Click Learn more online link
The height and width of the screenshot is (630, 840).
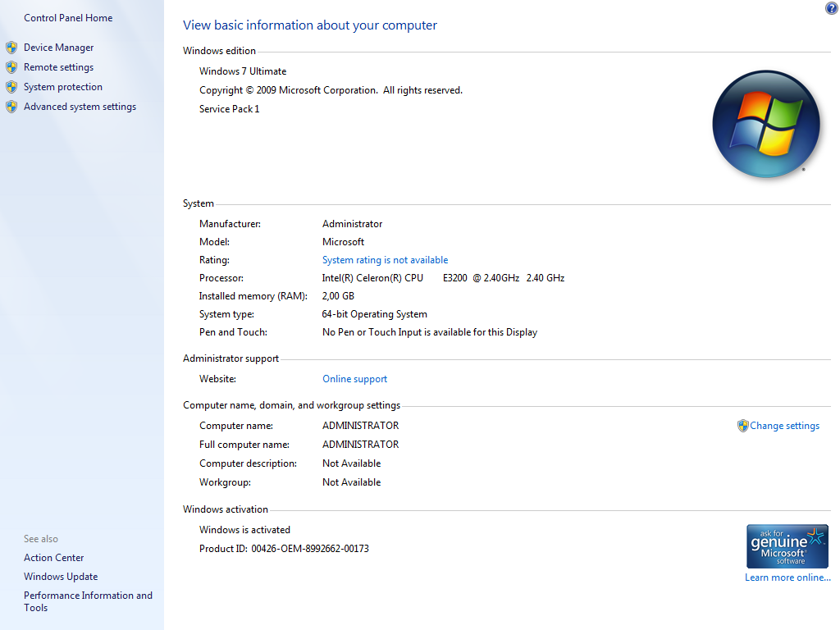click(787, 577)
